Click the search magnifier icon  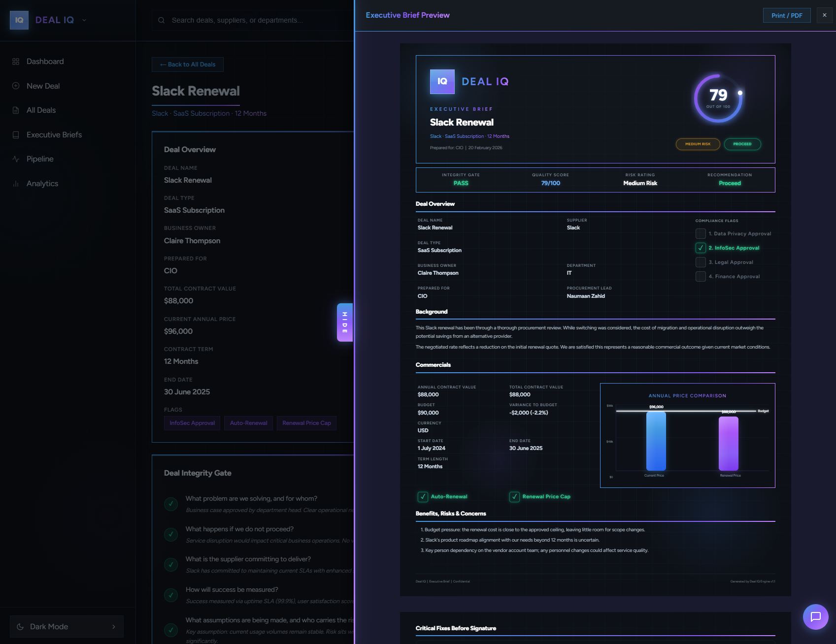click(x=161, y=20)
